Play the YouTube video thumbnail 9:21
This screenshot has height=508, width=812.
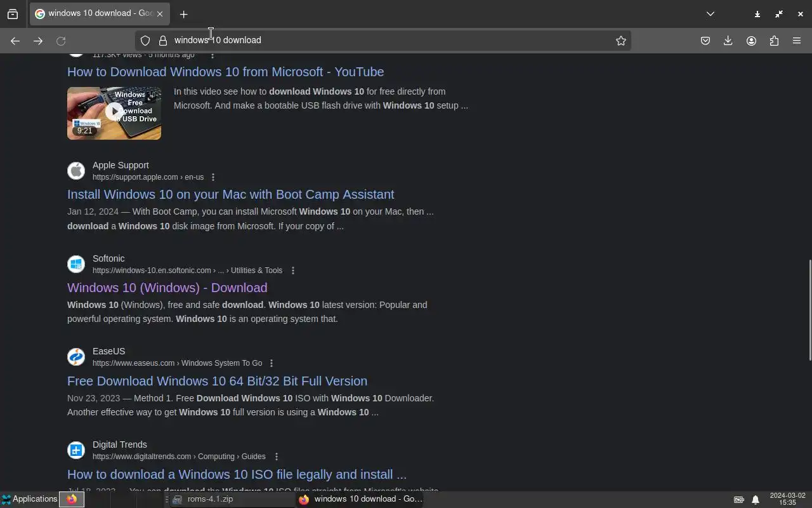point(114,113)
